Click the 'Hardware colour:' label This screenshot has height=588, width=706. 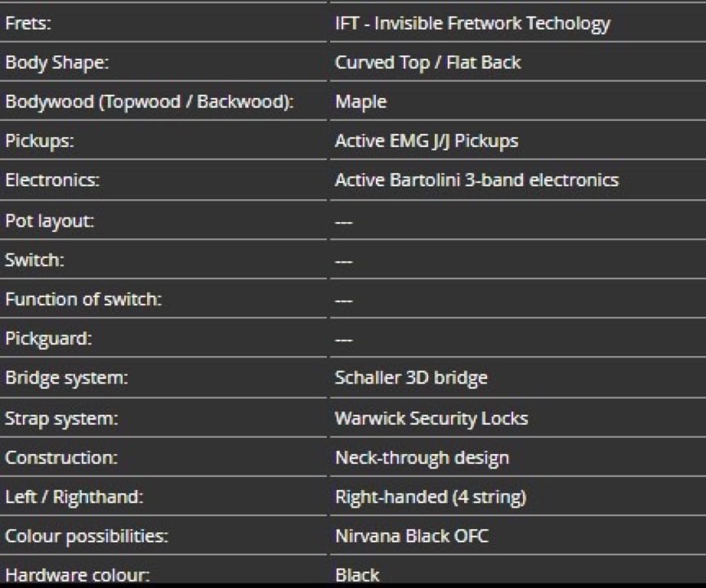pyautogui.click(x=77, y=575)
